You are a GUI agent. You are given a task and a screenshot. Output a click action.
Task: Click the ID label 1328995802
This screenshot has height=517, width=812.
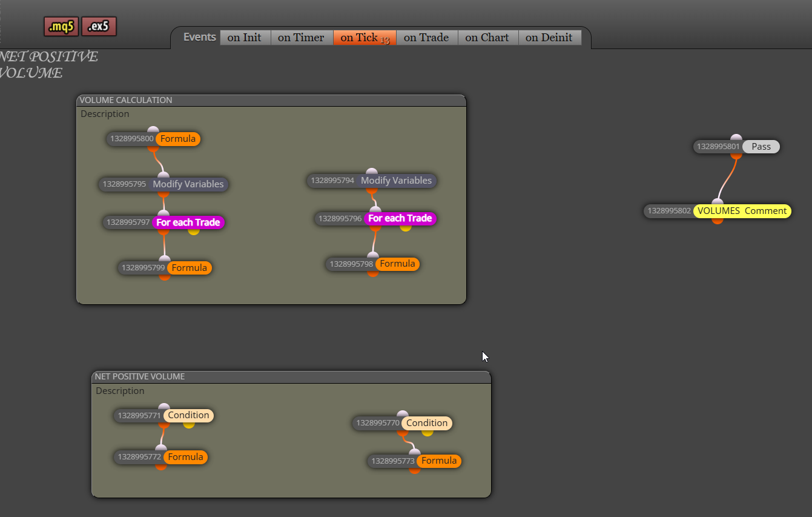click(x=669, y=211)
